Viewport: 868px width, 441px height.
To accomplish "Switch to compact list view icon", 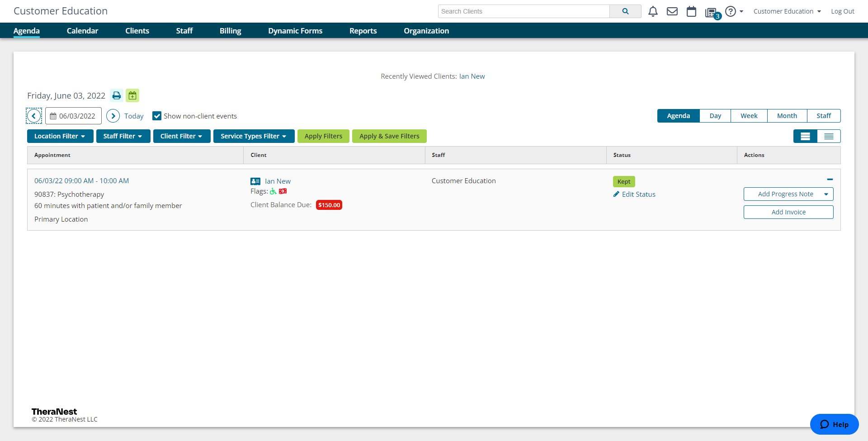I will [x=829, y=136].
